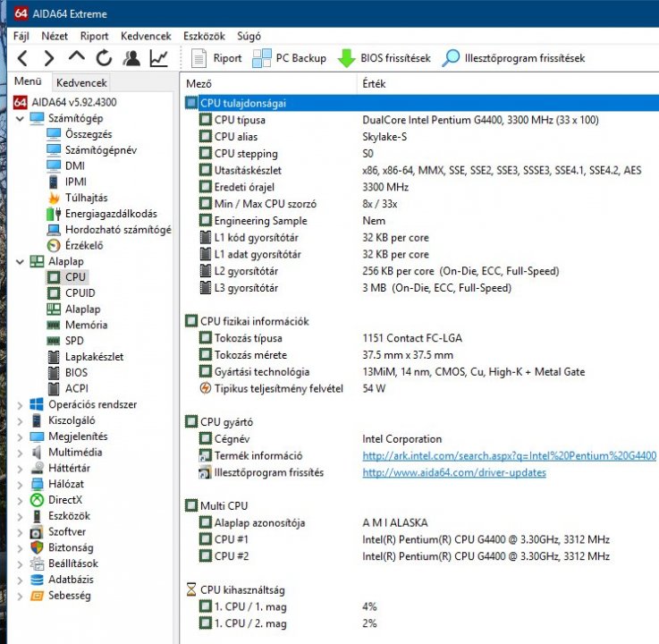Select ACPI in the tree
The image size is (659, 644).
[77, 388]
